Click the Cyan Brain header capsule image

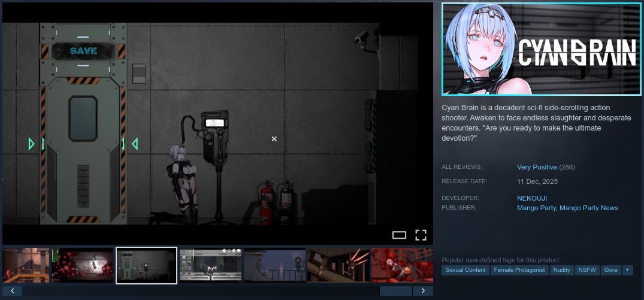(x=541, y=49)
